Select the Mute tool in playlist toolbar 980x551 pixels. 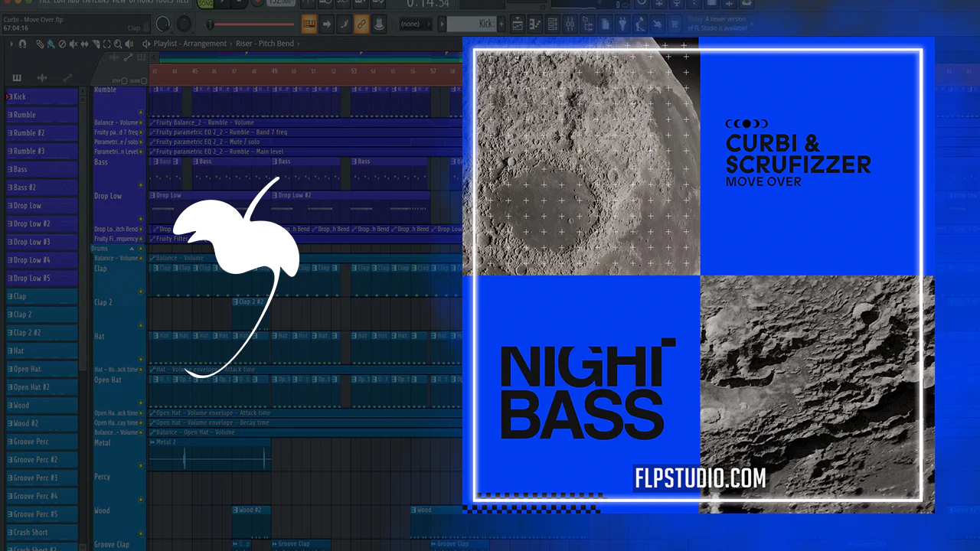[x=73, y=44]
